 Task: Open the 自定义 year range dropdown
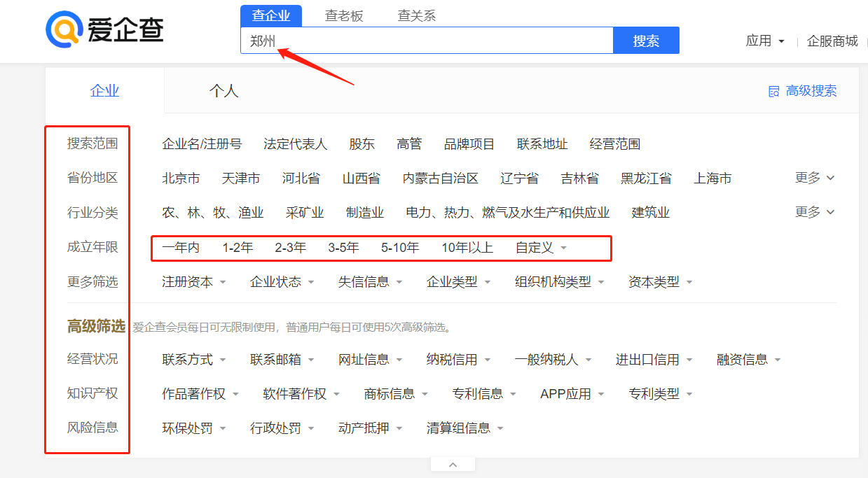pos(541,248)
